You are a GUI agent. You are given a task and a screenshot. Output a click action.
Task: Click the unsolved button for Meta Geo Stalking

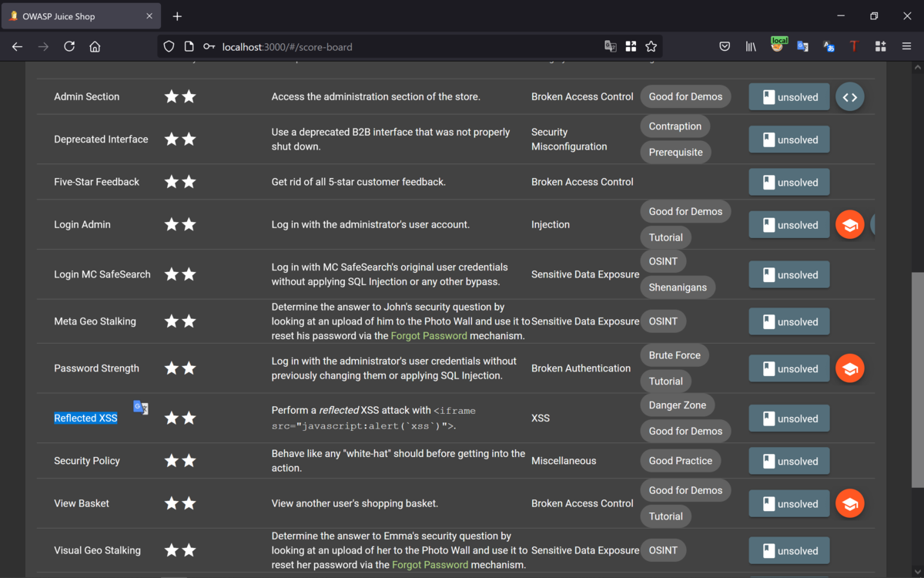tap(789, 322)
